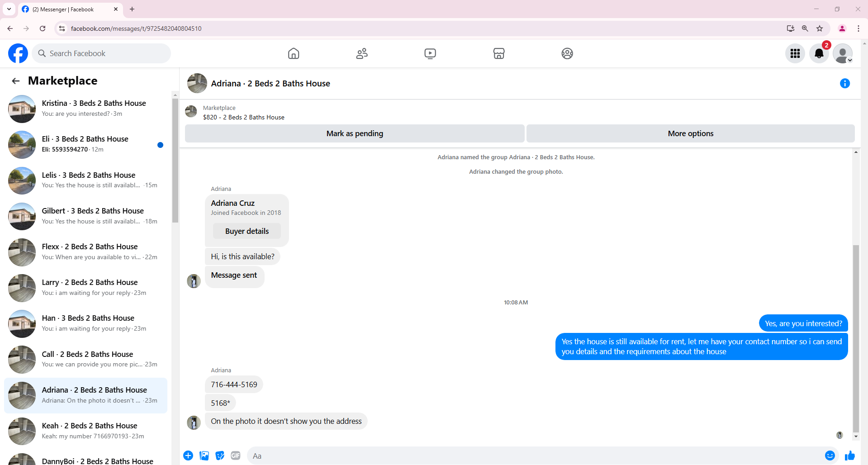Open the Chrome profile icon
Image resolution: width=868 pixels, height=465 pixels.
[x=842, y=28]
